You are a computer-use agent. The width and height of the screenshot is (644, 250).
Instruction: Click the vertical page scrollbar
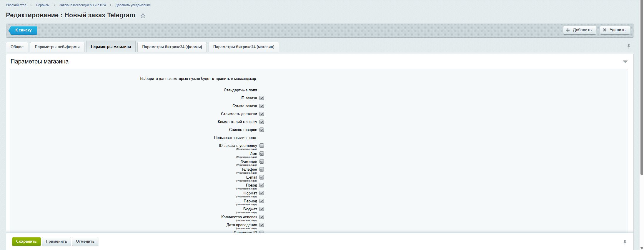(x=641, y=88)
